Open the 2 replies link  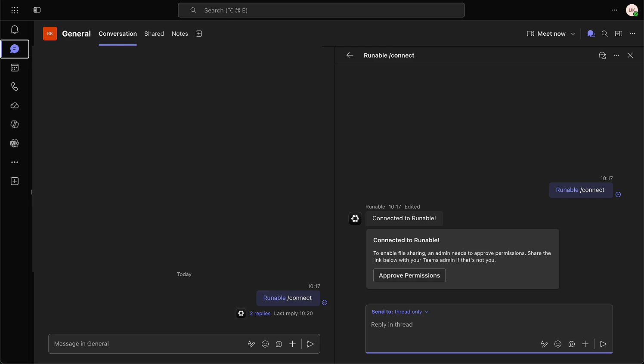[x=260, y=313]
